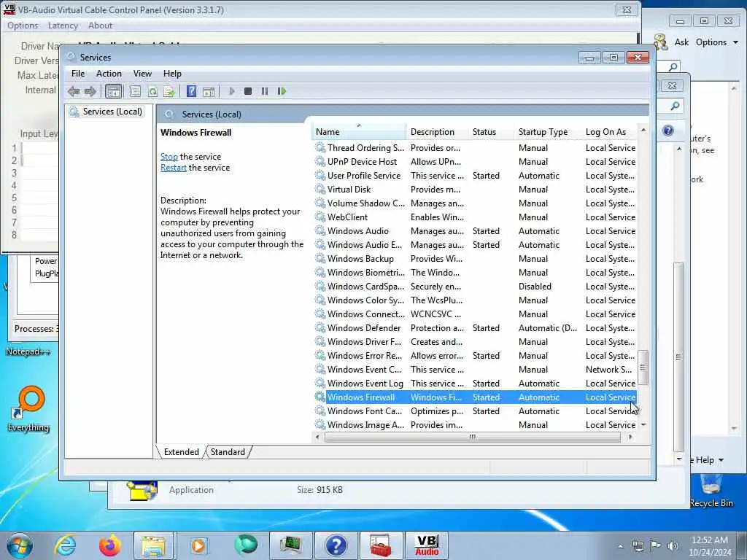Sort by the Status column header
The height and width of the screenshot is (560, 747).
click(x=491, y=132)
